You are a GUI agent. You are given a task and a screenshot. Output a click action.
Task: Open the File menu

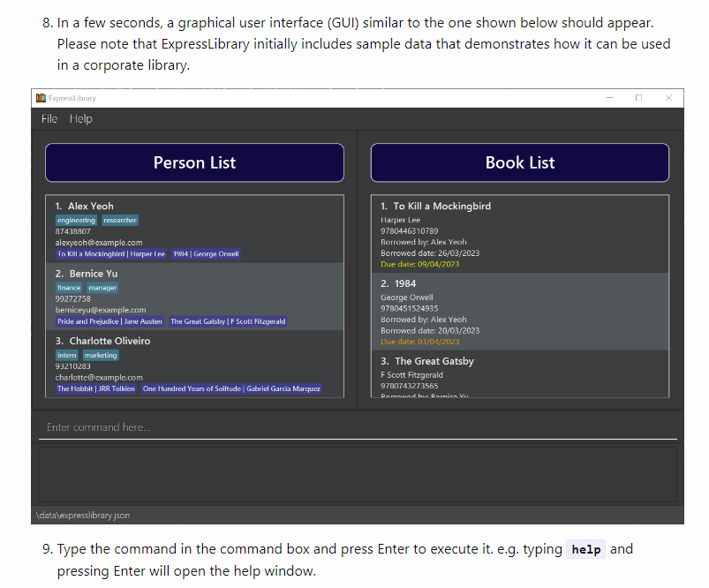tap(49, 119)
